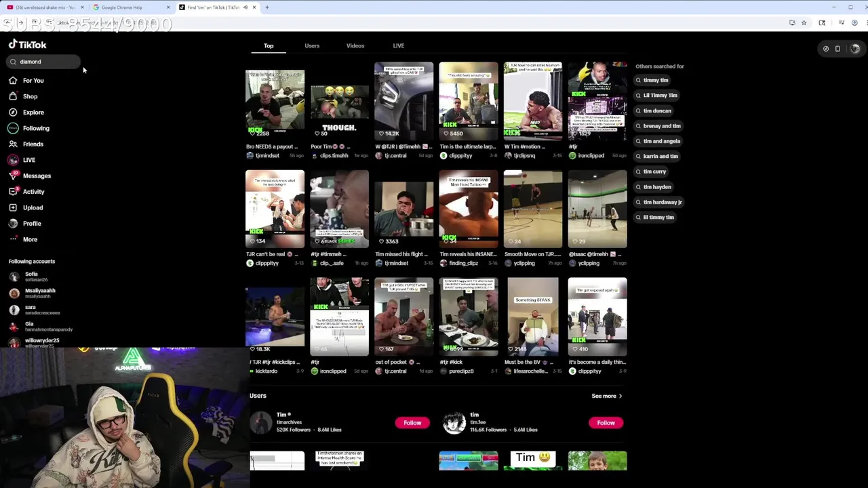The width and height of the screenshot is (868, 488).
Task: Open the For You home icon
Action: pos(13,81)
